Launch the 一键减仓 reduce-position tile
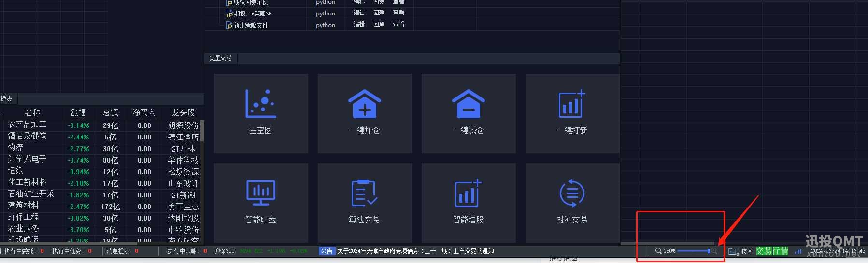 [469, 113]
